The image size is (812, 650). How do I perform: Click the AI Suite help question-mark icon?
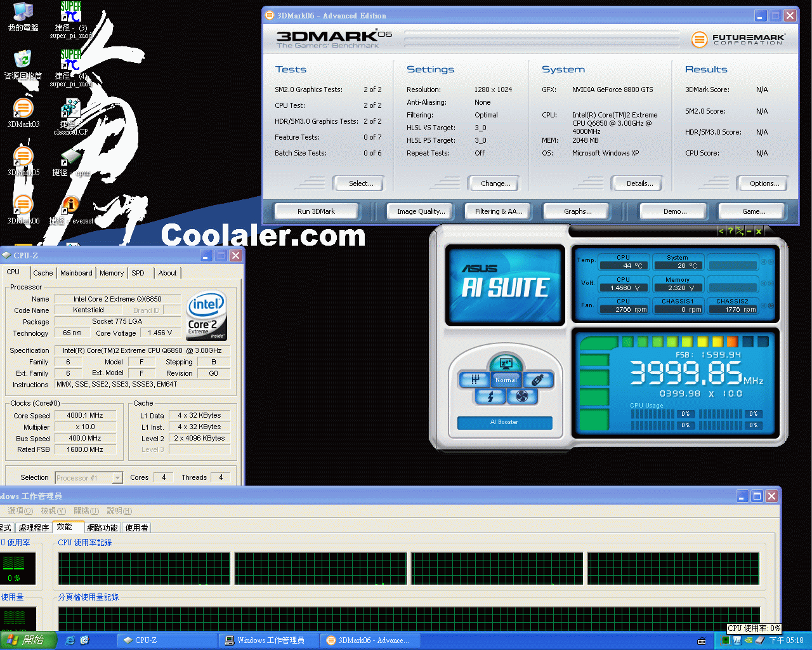730,231
